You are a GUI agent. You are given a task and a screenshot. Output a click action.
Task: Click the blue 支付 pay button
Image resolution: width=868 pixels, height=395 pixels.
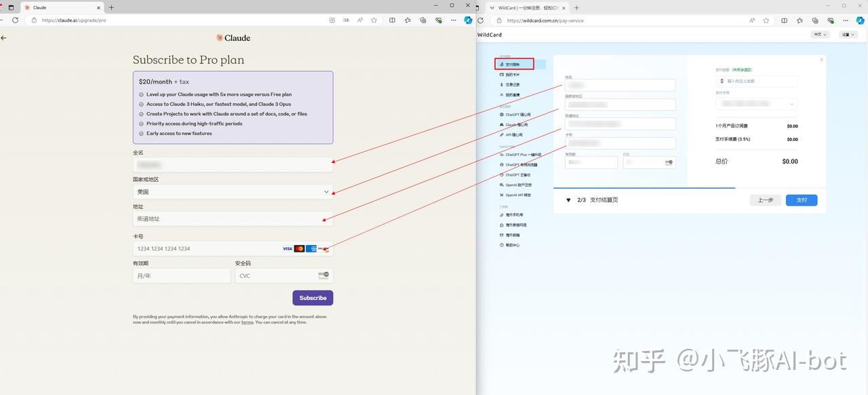coord(802,200)
